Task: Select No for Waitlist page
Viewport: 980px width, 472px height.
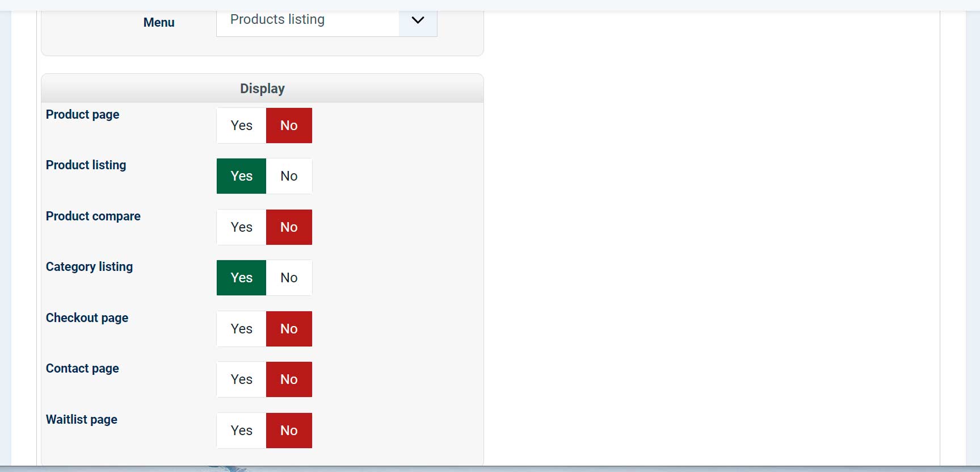Action: (289, 431)
